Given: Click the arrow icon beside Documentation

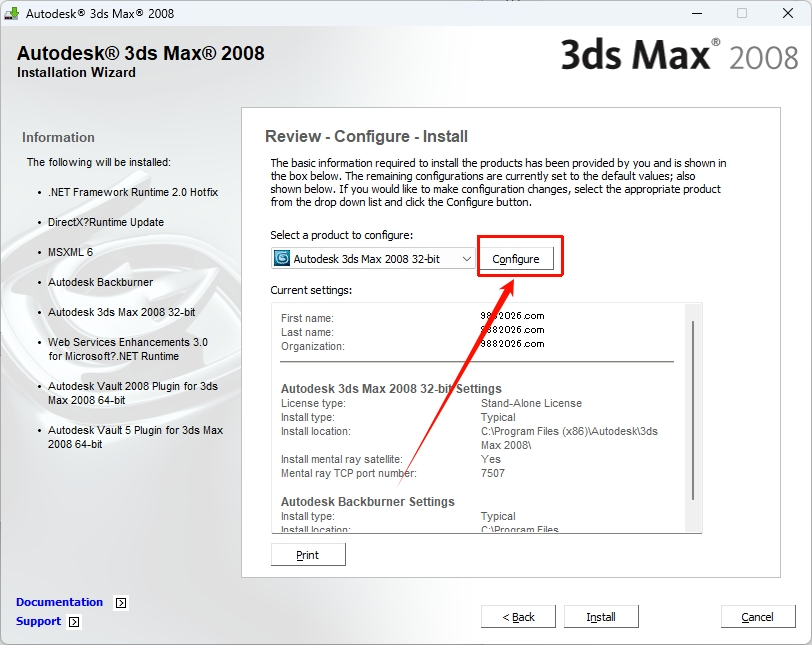Looking at the screenshot, I should pyautogui.click(x=121, y=603).
